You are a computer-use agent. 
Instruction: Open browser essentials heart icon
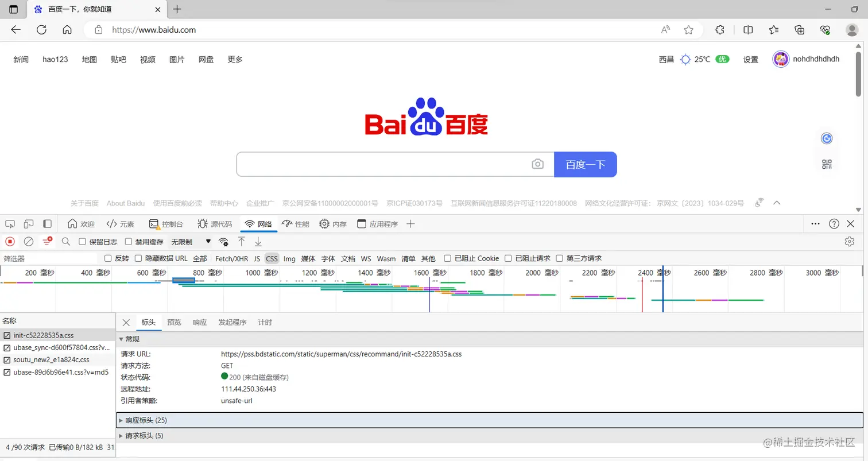click(826, 30)
